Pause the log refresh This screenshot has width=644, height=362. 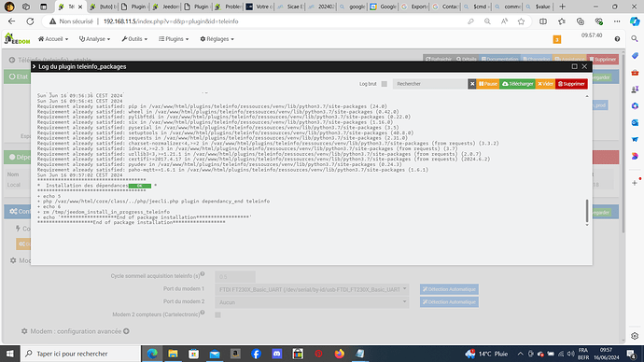click(x=488, y=84)
